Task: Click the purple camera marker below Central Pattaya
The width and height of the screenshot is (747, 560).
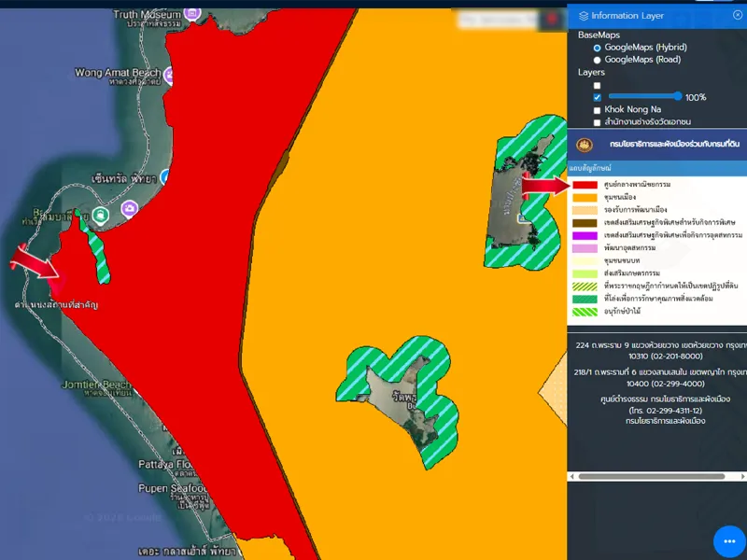Action: coord(129,207)
